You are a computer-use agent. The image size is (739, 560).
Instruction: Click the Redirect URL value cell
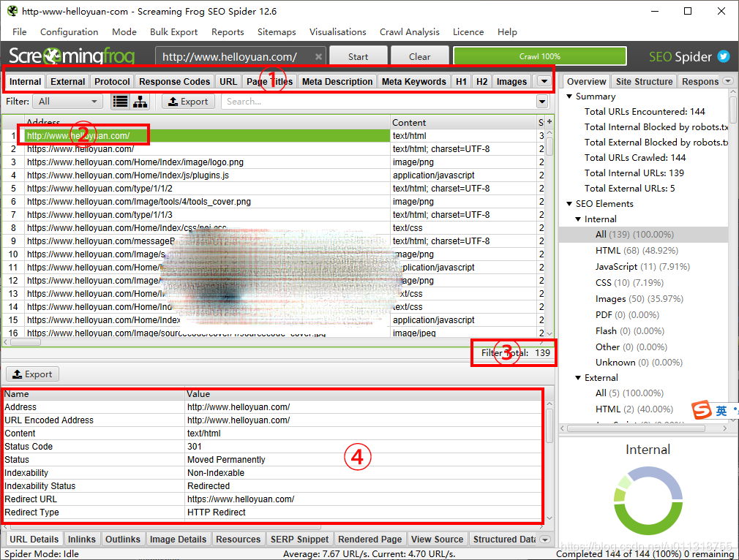point(364,499)
